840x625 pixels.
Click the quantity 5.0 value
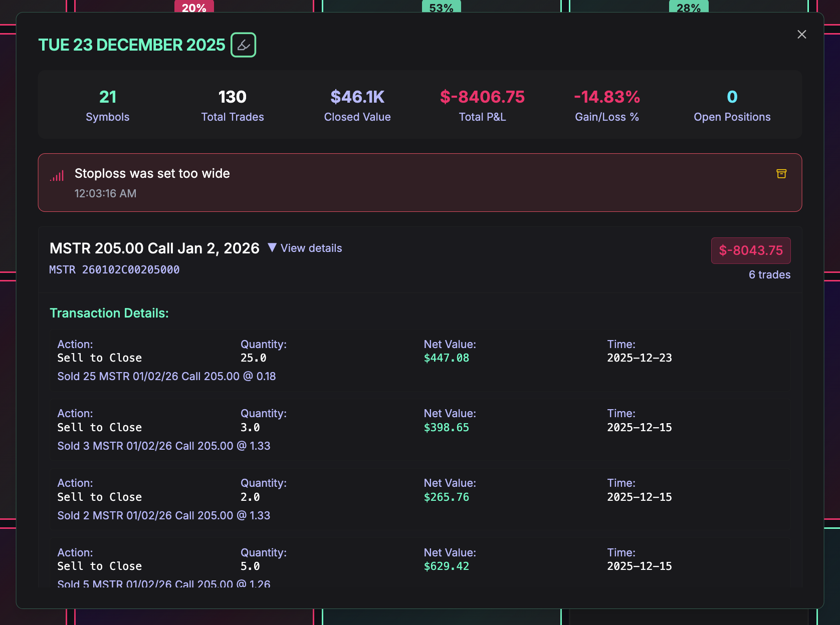[x=250, y=566]
